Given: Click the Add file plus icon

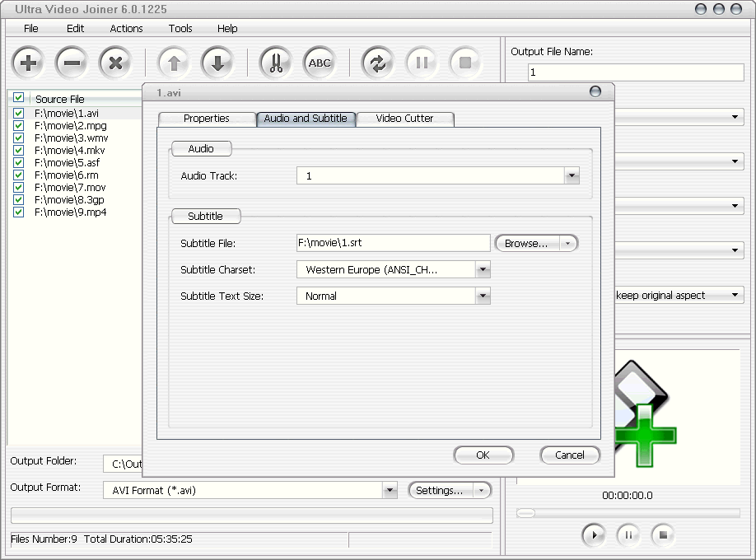Looking at the screenshot, I should coord(28,62).
